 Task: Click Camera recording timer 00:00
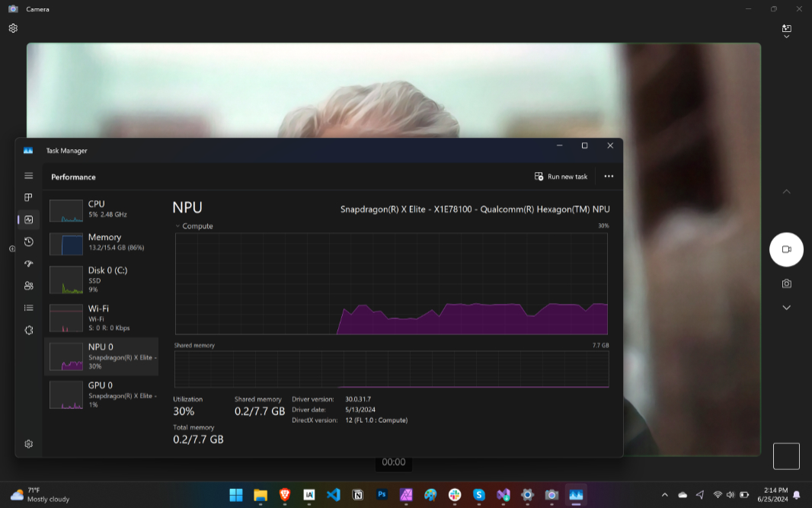(394, 462)
